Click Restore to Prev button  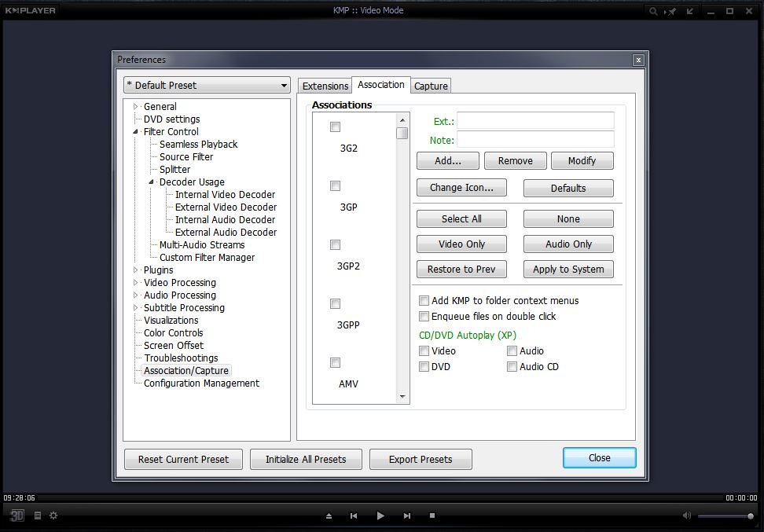pyautogui.click(x=461, y=269)
